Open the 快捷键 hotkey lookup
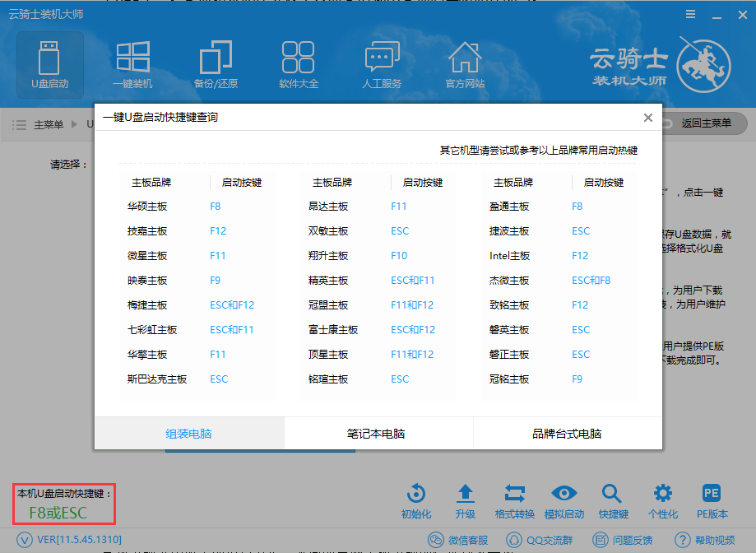Viewport: 756px width, 553px height. [x=613, y=500]
